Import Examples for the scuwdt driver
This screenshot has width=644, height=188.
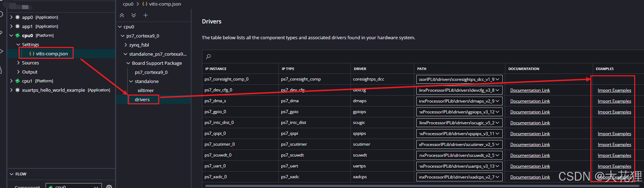614,155
